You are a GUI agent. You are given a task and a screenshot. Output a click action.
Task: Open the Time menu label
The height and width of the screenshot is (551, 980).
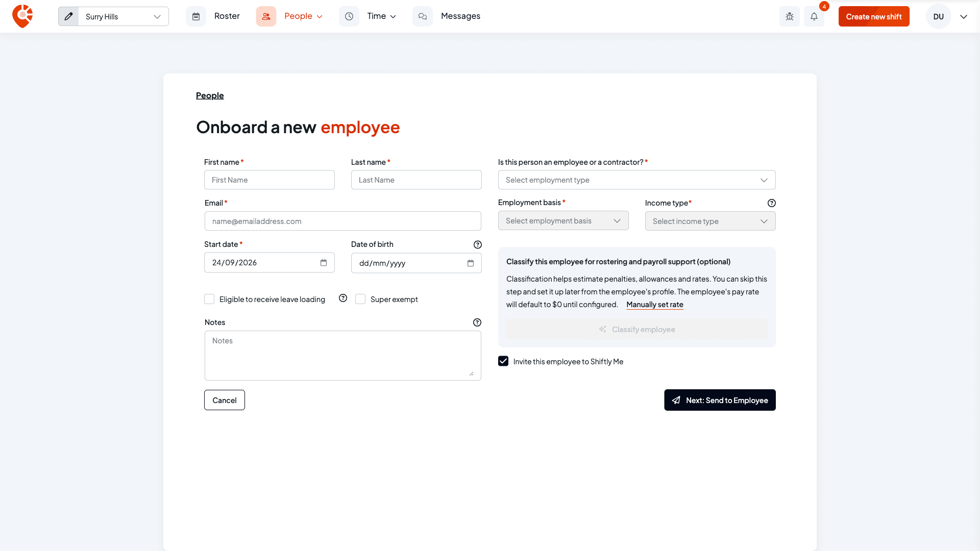coord(377,16)
